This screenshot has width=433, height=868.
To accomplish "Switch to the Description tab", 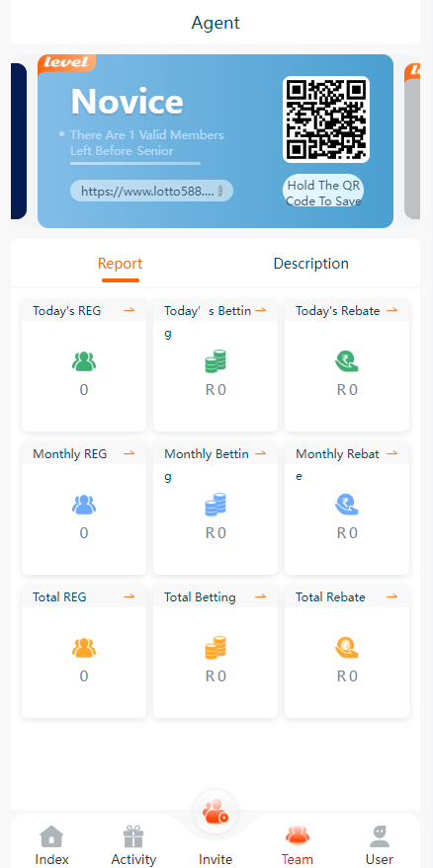I will (x=311, y=264).
